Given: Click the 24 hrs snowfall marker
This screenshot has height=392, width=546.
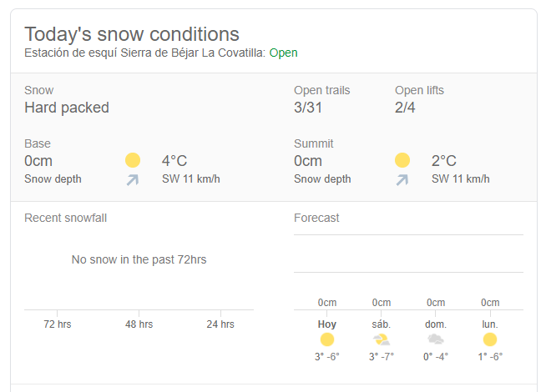Looking at the screenshot, I should 220,324.
